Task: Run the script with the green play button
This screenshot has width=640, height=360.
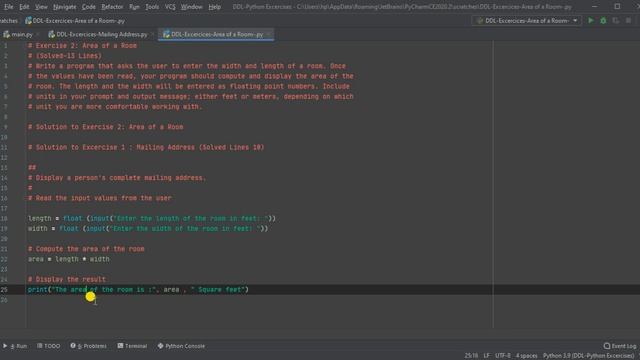Action: click(591, 20)
